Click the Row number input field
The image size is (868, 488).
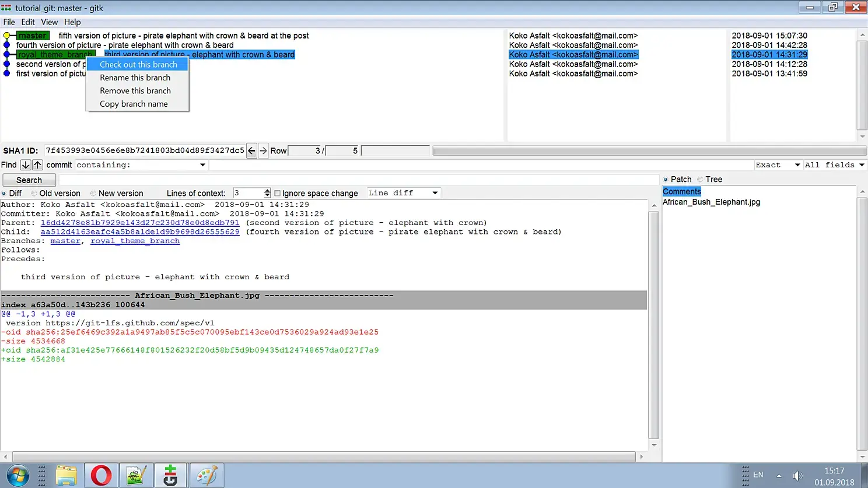point(304,151)
